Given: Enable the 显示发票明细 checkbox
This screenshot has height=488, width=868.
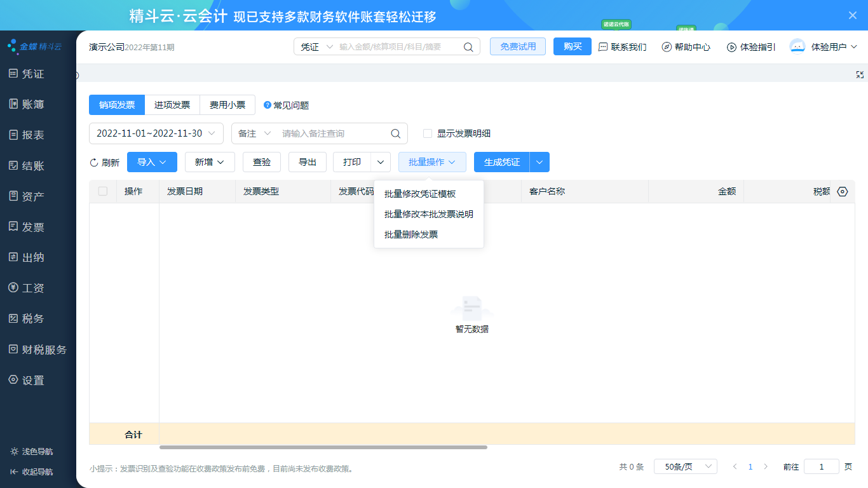Looking at the screenshot, I should pos(428,133).
